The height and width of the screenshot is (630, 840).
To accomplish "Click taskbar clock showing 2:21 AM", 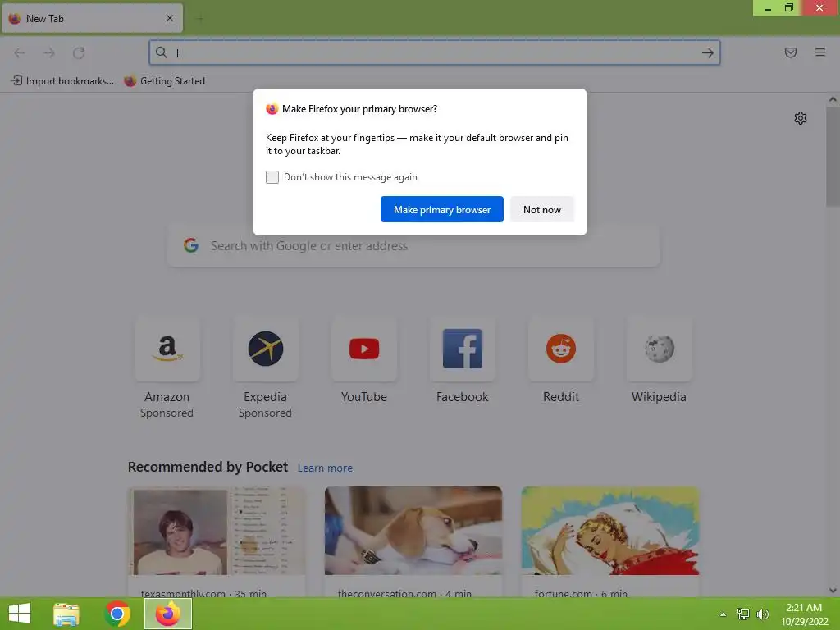I will point(804,614).
